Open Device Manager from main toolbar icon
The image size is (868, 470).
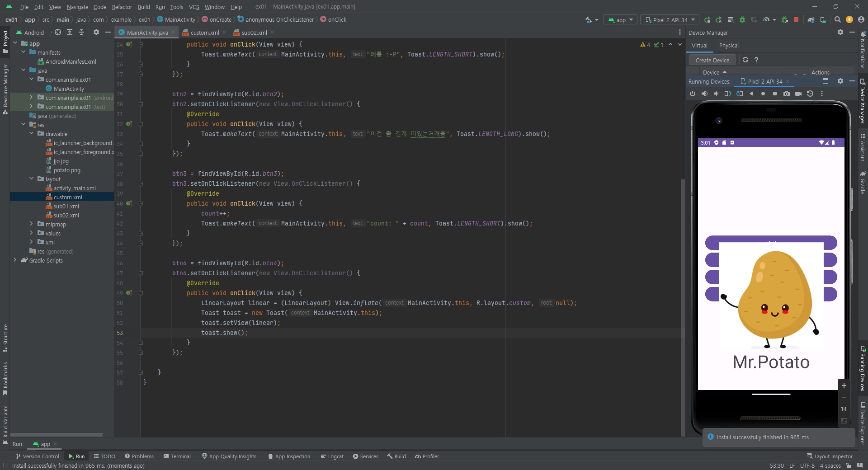[823, 20]
